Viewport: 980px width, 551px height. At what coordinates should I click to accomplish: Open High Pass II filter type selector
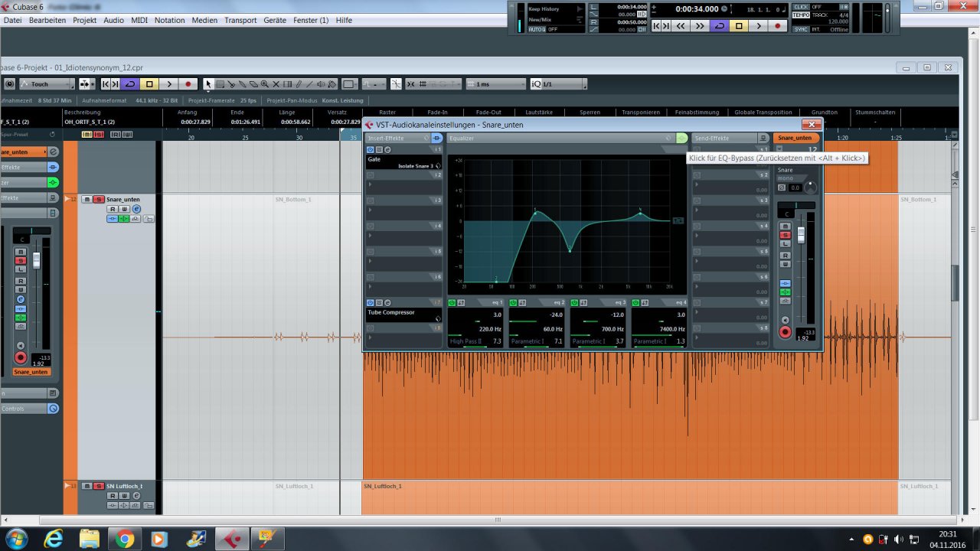tap(465, 341)
